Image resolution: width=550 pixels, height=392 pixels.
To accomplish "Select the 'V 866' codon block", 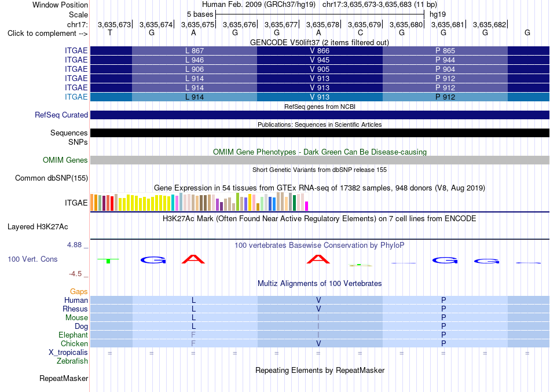I will [320, 50].
